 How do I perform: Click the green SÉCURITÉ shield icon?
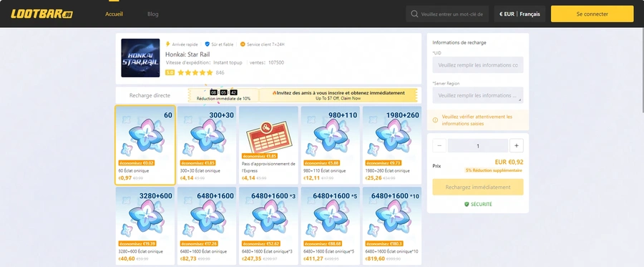point(467,204)
